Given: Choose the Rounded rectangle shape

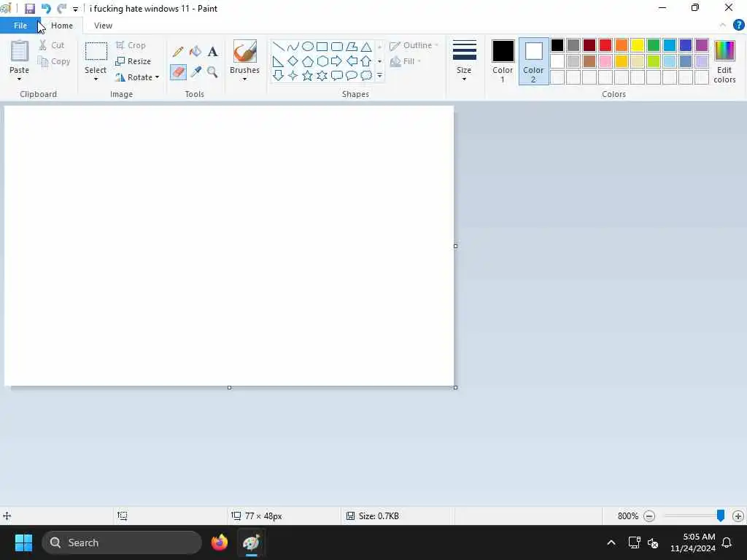Looking at the screenshot, I should click(337, 47).
